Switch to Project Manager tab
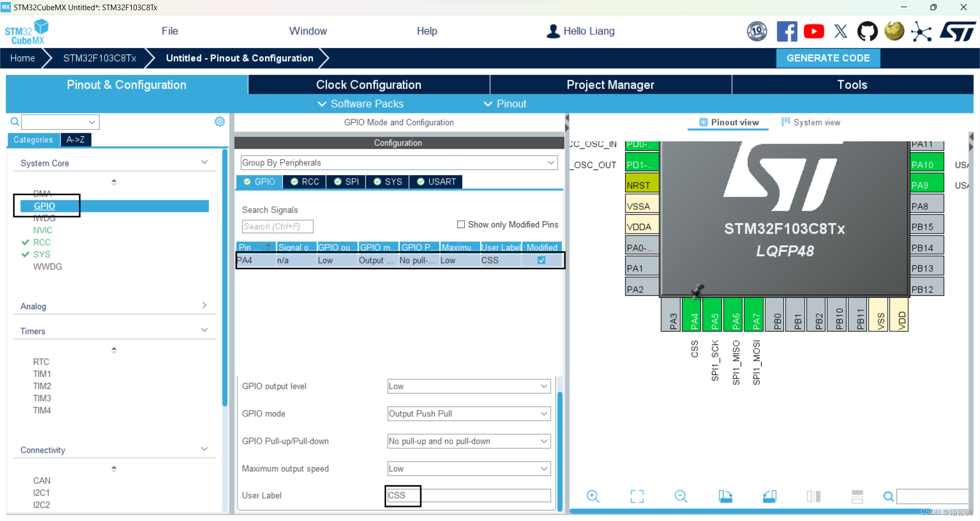980x521 pixels. pos(610,85)
